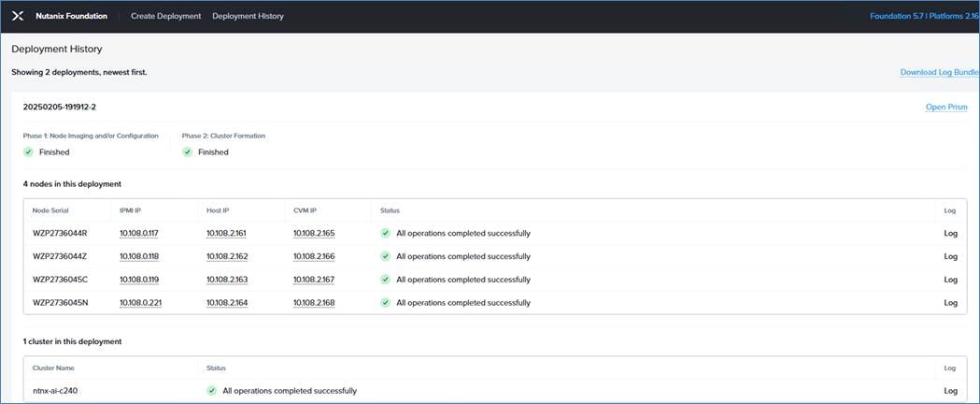This screenshot has width=980, height=404.
Task: Click 'Showing 2 deployments, newest first' text
Action: 78,73
